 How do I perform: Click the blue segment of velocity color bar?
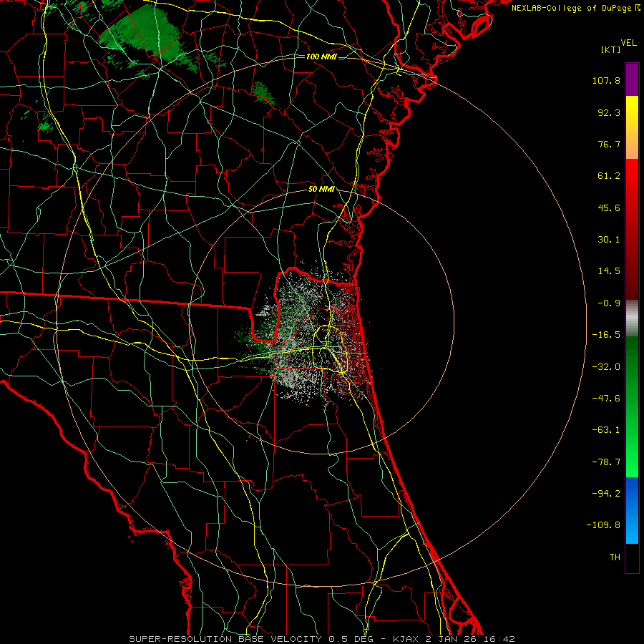pyautogui.click(x=632, y=510)
